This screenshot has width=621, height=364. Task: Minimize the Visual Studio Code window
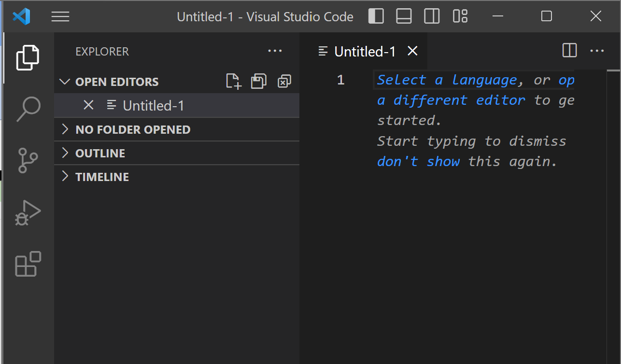tap(498, 16)
